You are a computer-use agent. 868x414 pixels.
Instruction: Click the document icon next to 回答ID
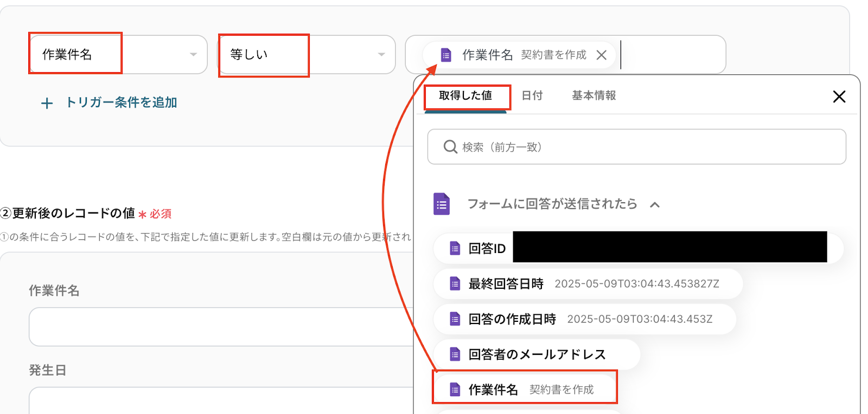pyautogui.click(x=455, y=249)
